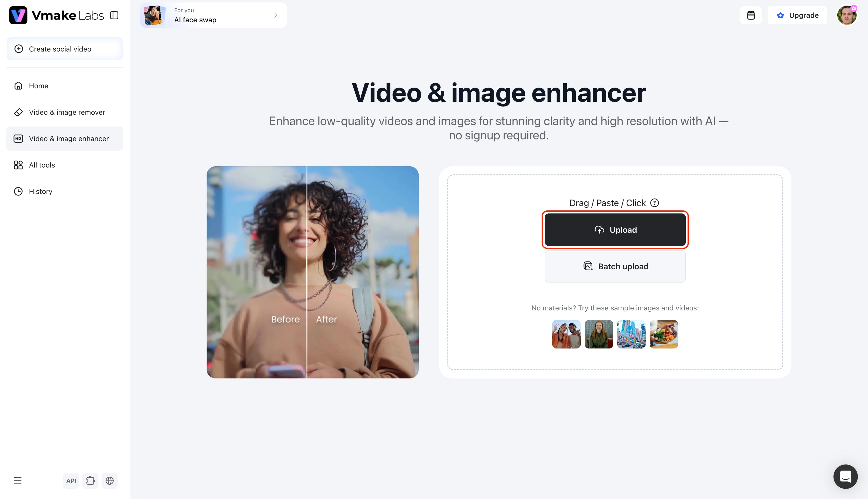Select the city street sample image
Screen dimensions: 868x499
click(x=631, y=334)
